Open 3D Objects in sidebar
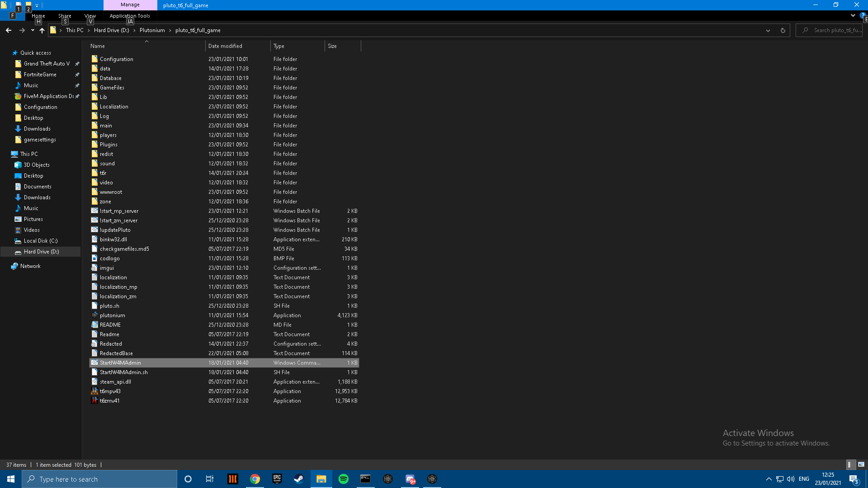This screenshot has width=868, height=488. click(37, 165)
